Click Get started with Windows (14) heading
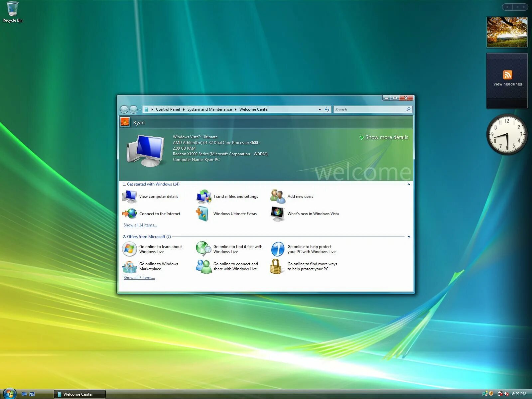The width and height of the screenshot is (532, 399). click(151, 184)
